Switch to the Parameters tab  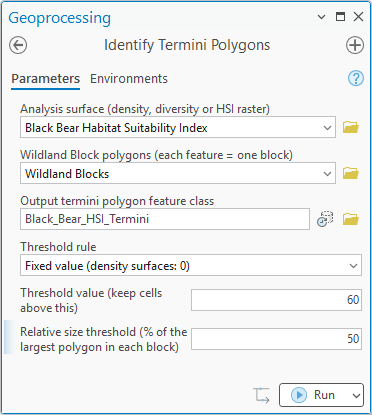click(46, 79)
